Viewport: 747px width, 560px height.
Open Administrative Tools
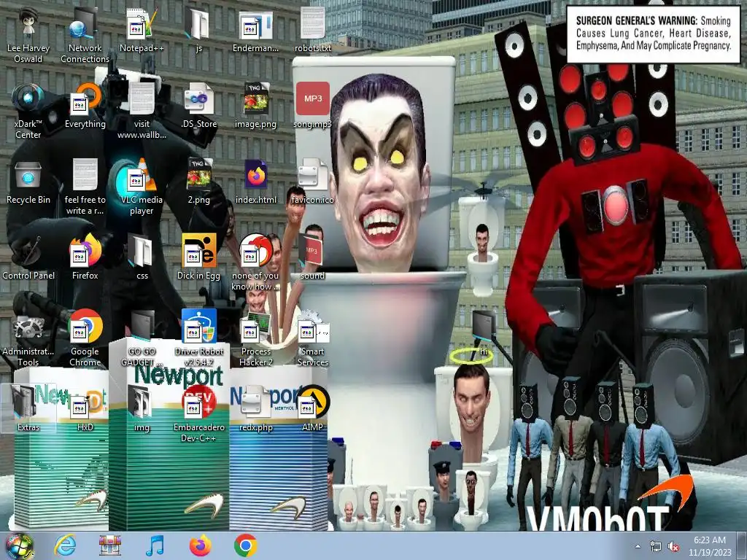[x=28, y=339]
